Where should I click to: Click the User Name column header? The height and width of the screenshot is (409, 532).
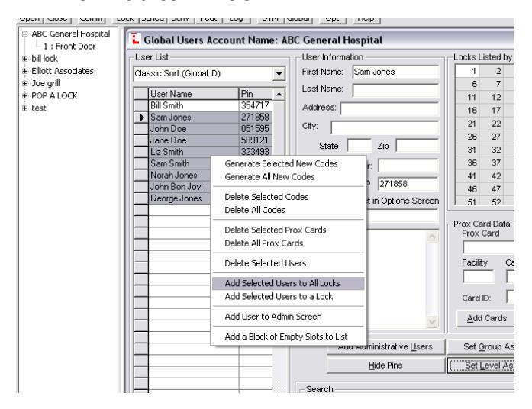pyautogui.click(x=193, y=94)
